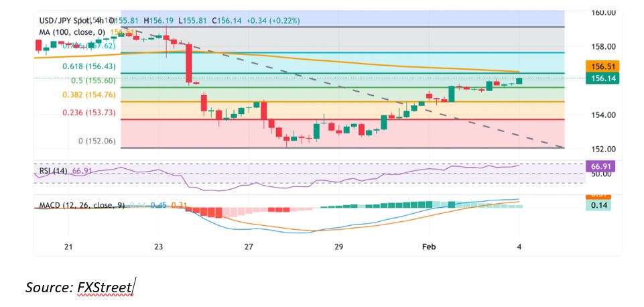Click the green 156.14 current price tag
This screenshot has height=307, width=644.
click(x=596, y=78)
